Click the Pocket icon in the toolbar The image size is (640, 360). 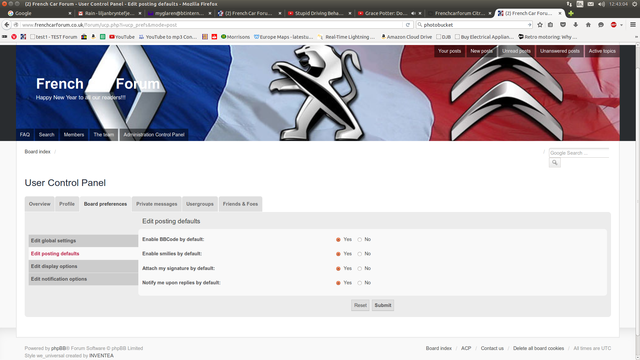pyautogui.click(x=563, y=25)
